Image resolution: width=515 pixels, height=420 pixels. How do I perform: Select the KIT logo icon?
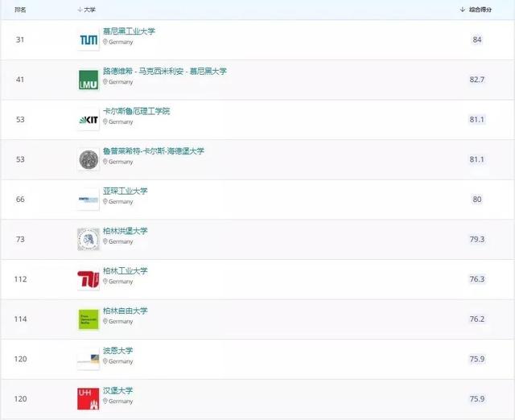[88, 120]
